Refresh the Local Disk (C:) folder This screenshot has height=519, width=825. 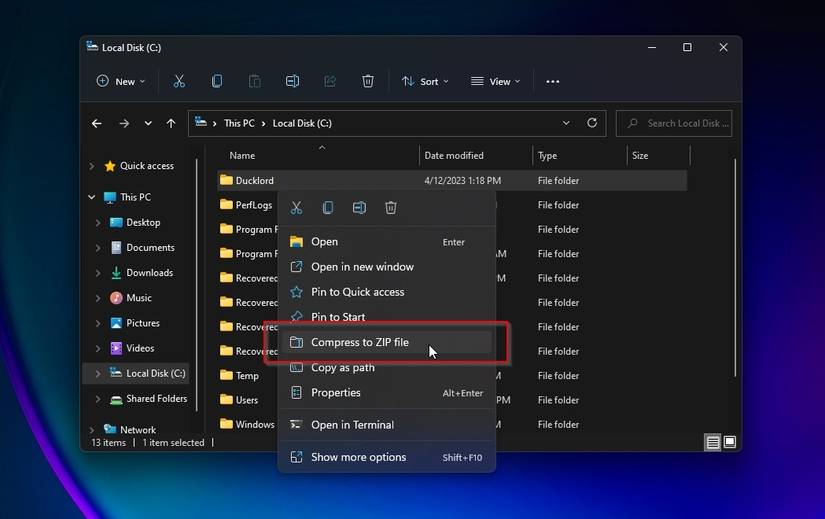[592, 123]
